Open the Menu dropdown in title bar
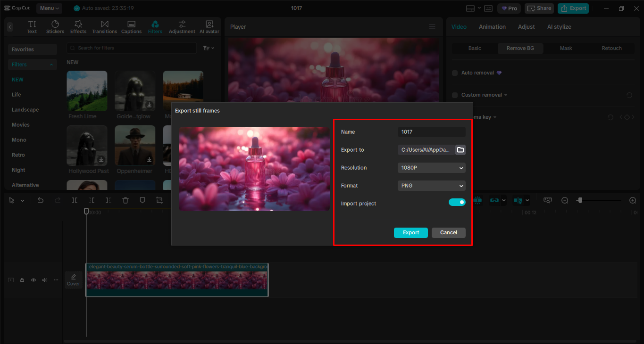The height and width of the screenshot is (344, 644). click(50, 8)
